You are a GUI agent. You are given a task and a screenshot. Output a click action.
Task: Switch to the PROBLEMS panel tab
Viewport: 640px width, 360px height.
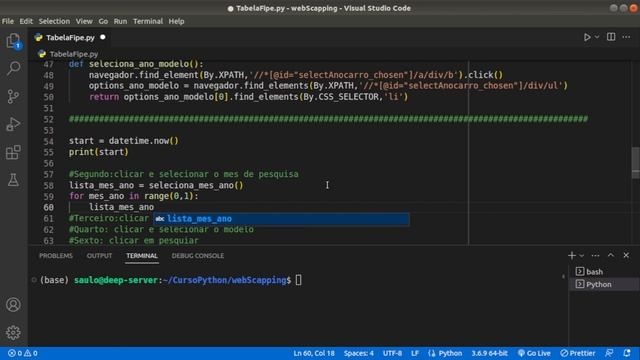(x=56, y=256)
